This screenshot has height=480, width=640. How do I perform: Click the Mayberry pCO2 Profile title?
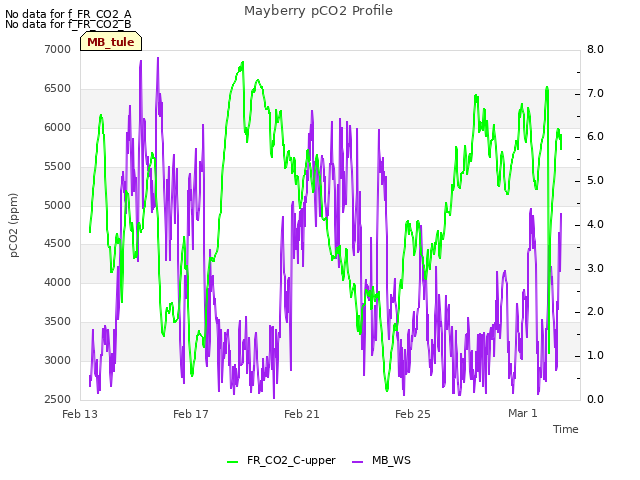click(318, 11)
